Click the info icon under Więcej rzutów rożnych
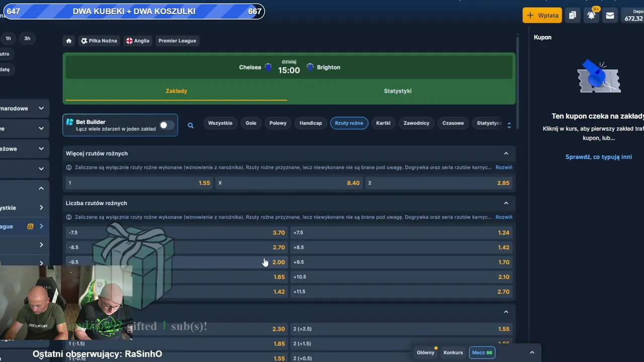The width and height of the screenshot is (644, 362). click(69, 167)
